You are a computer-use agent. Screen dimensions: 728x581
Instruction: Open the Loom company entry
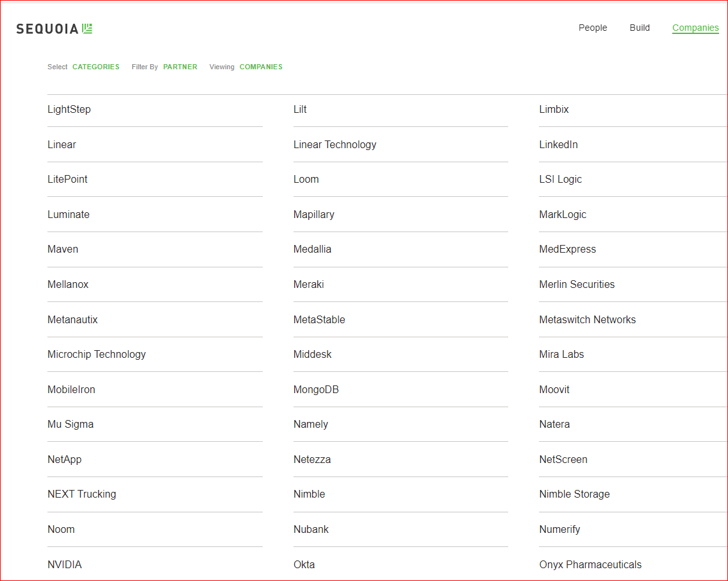pyautogui.click(x=306, y=180)
